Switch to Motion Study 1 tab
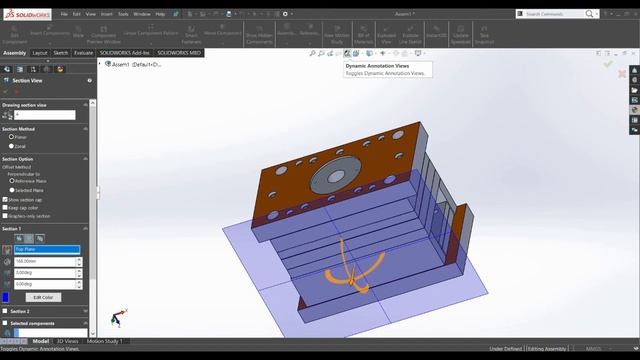640x360 pixels. [x=104, y=341]
